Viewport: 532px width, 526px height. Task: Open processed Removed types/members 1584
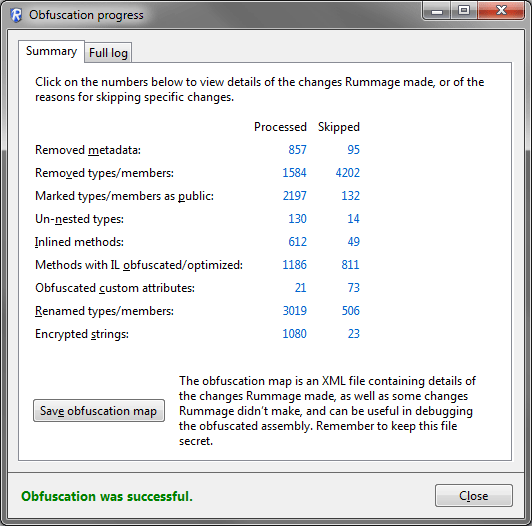(294, 173)
